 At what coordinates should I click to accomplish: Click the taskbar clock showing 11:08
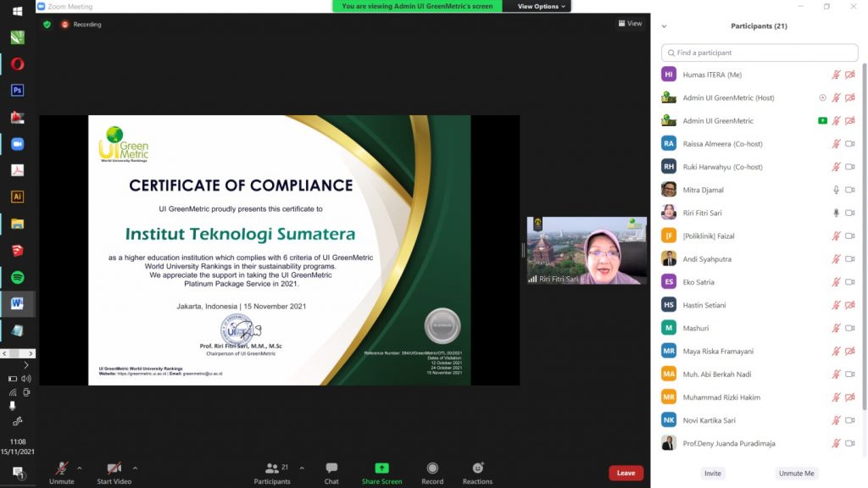(x=18, y=441)
